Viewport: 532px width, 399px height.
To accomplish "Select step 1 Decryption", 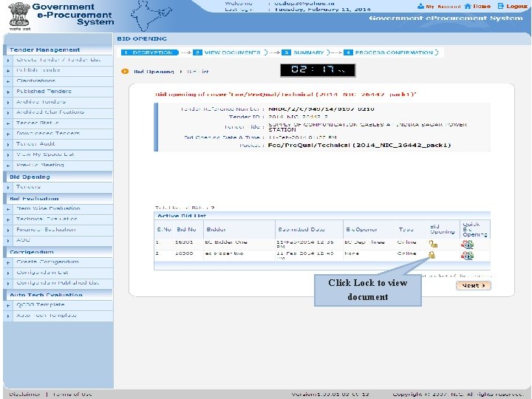I will click(x=149, y=52).
